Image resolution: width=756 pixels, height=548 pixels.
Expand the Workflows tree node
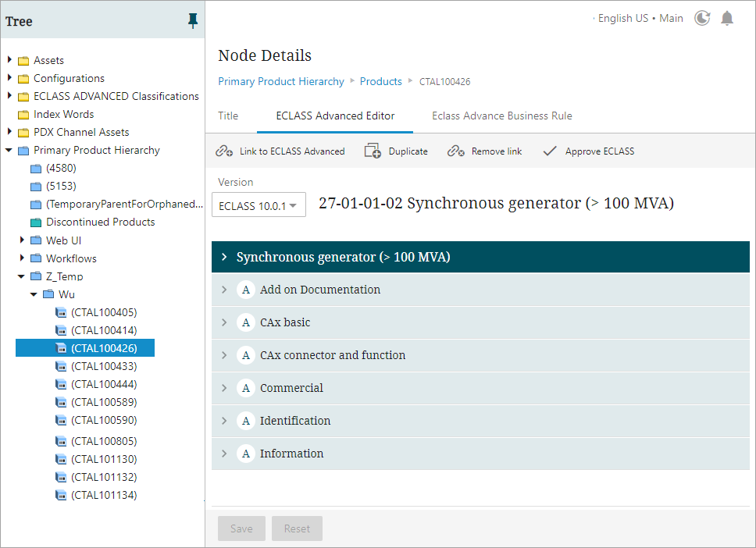point(22,258)
